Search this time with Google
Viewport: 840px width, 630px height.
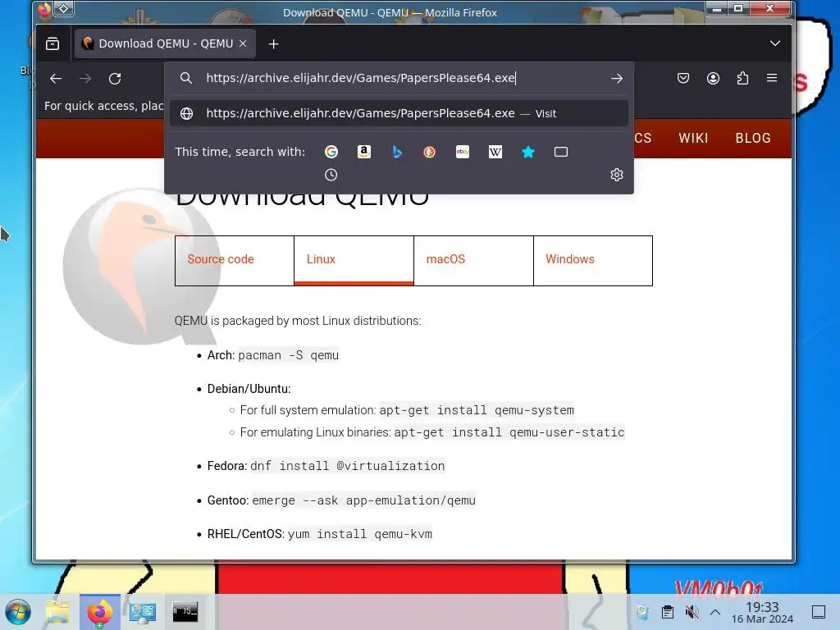coord(331,152)
